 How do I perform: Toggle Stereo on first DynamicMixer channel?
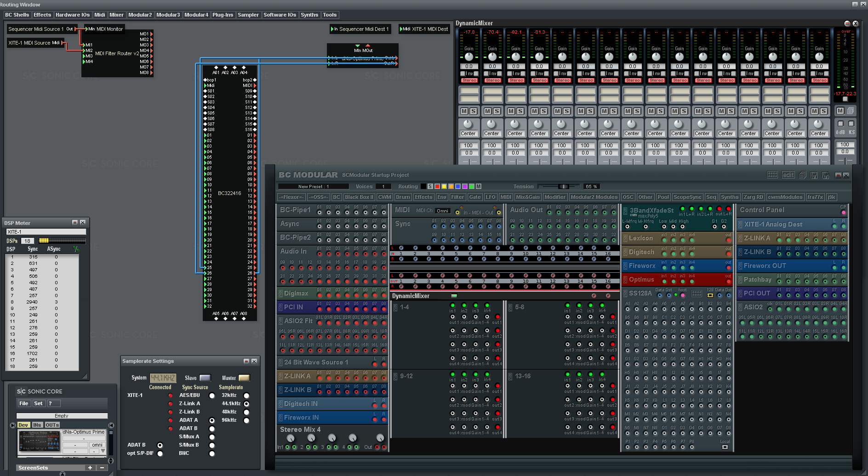pyautogui.click(x=469, y=80)
